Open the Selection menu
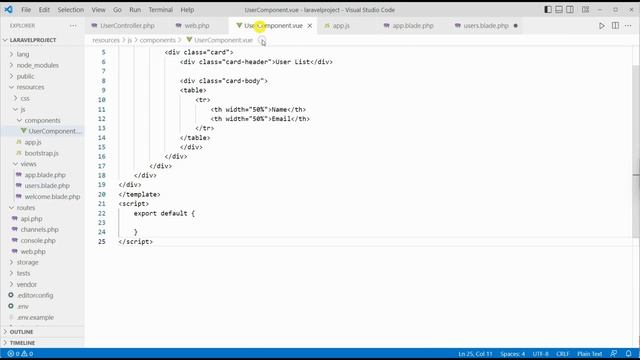Screen dimensions: 640x360 pos(71,10)
